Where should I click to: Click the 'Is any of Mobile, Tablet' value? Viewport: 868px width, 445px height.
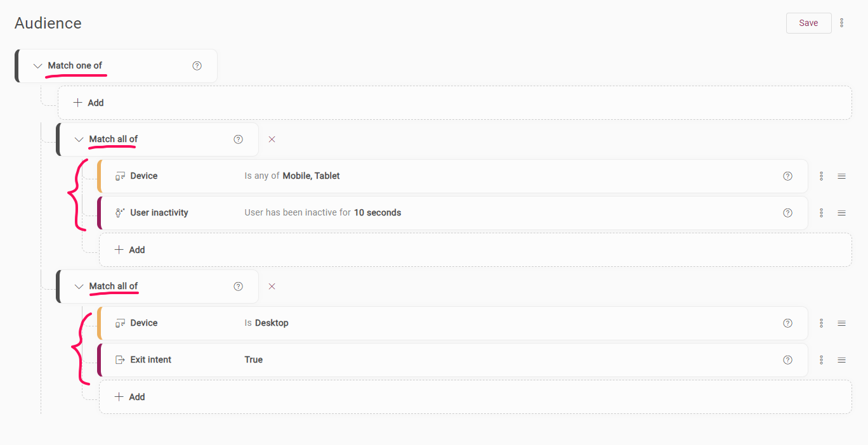pyautogui.click(x=292, y=176)
